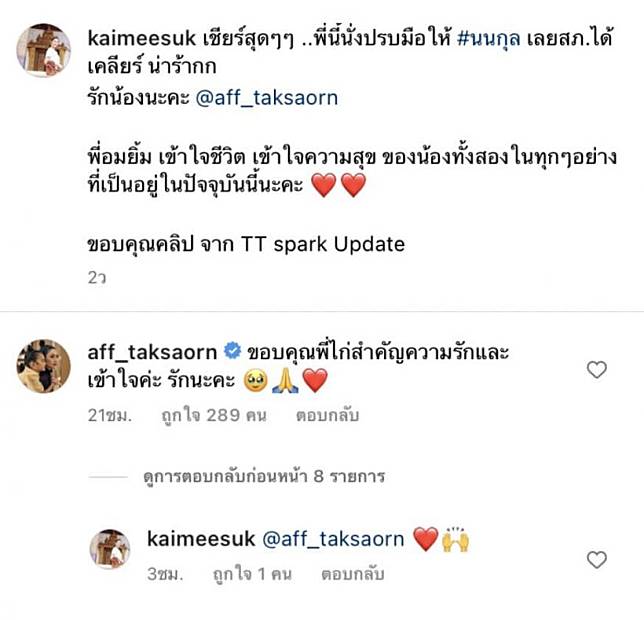Open aff_taksaorn's profile avatar
The height and width of the screenshot is (620, 644).
coord(44,366)
